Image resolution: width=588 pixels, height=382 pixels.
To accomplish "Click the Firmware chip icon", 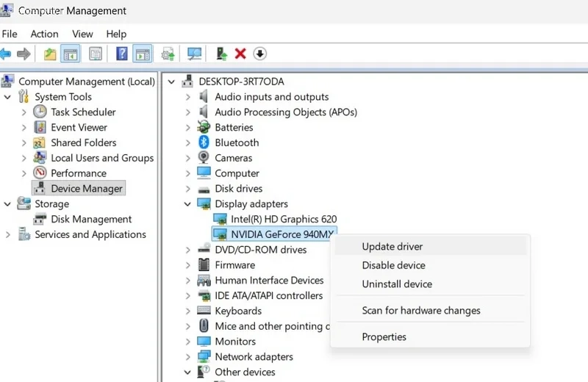I will click(204, 264).
